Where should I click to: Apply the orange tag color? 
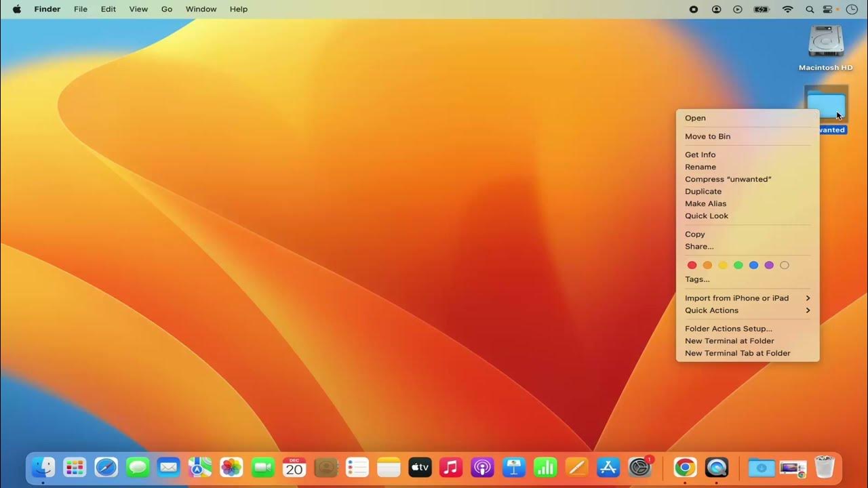coord(707,265)
